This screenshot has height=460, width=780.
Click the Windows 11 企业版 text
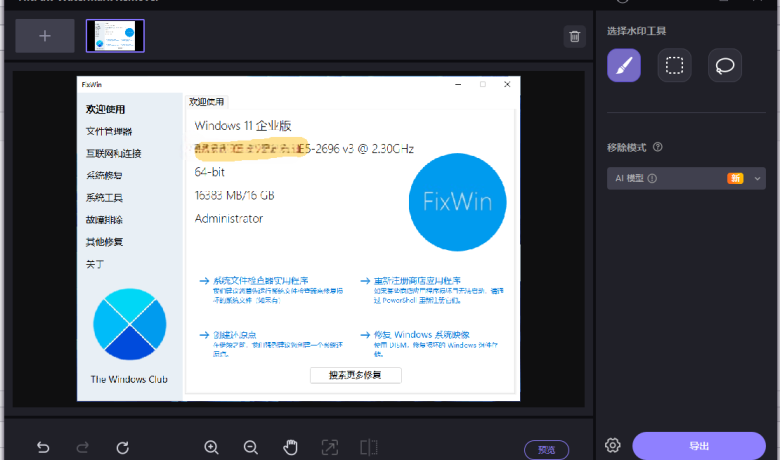(x=243, y=126)
